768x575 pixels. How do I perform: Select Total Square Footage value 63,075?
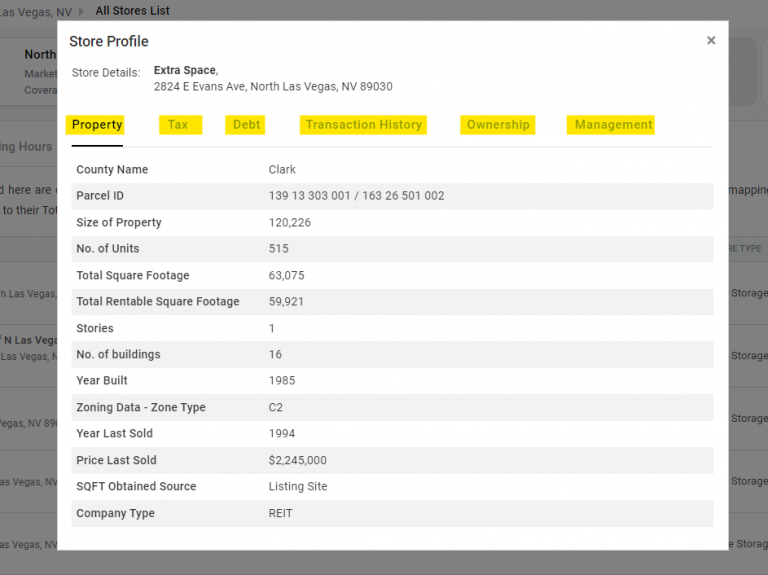[x=287, y=275]
